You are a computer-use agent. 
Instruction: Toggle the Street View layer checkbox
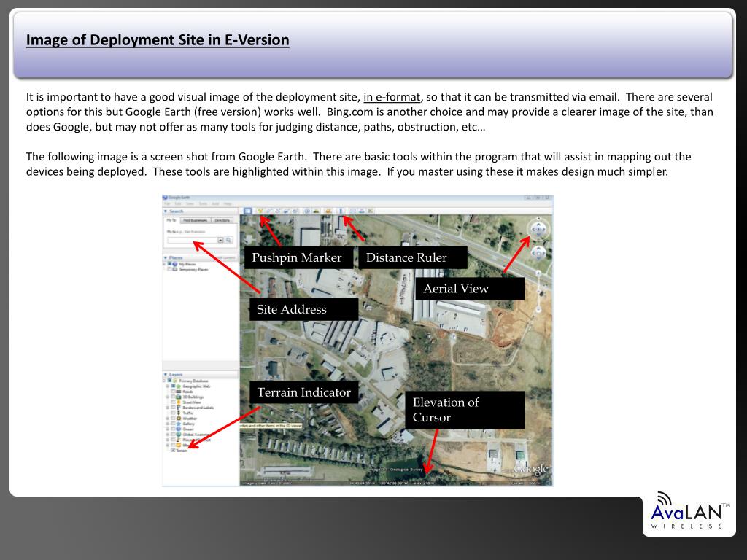click(173, 402)
